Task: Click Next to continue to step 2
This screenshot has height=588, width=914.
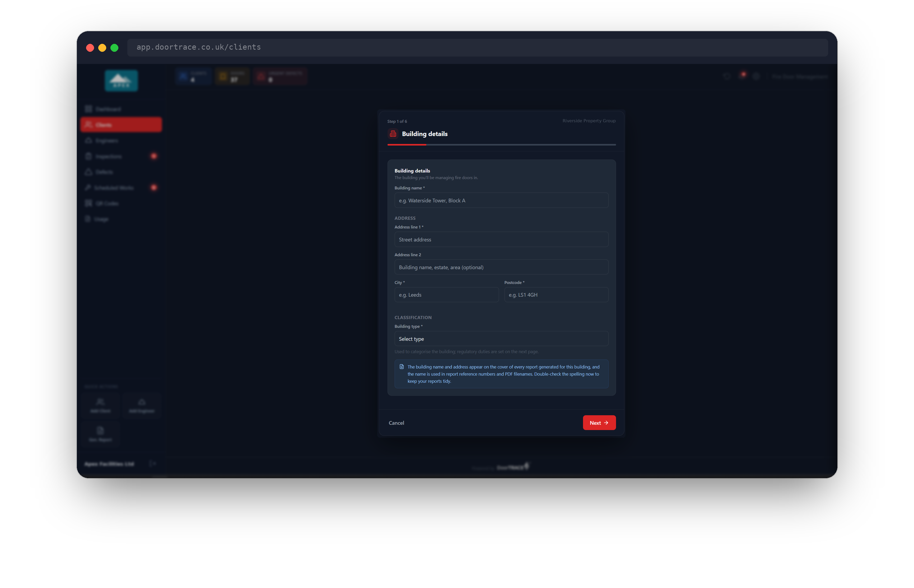Action: (599, 423)
